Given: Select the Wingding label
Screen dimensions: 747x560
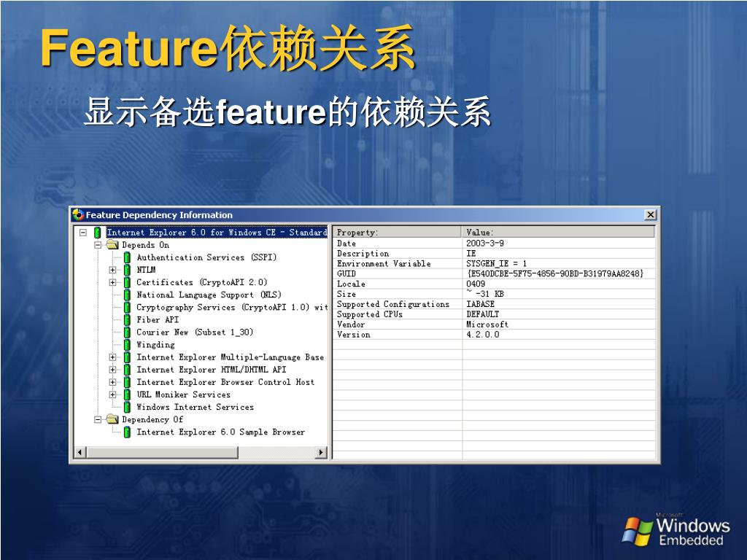Looking at the screenshot, I should coord(155,344).
